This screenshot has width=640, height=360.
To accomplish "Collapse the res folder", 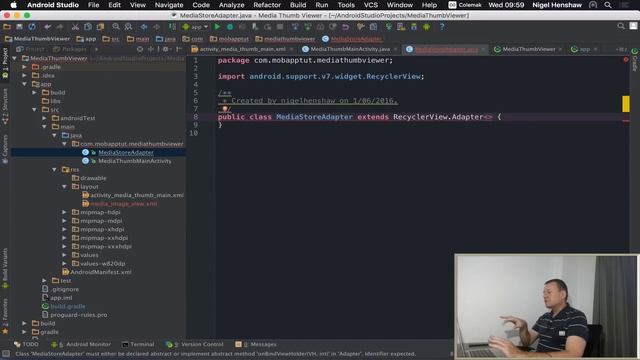I will [x=55, y=169].
